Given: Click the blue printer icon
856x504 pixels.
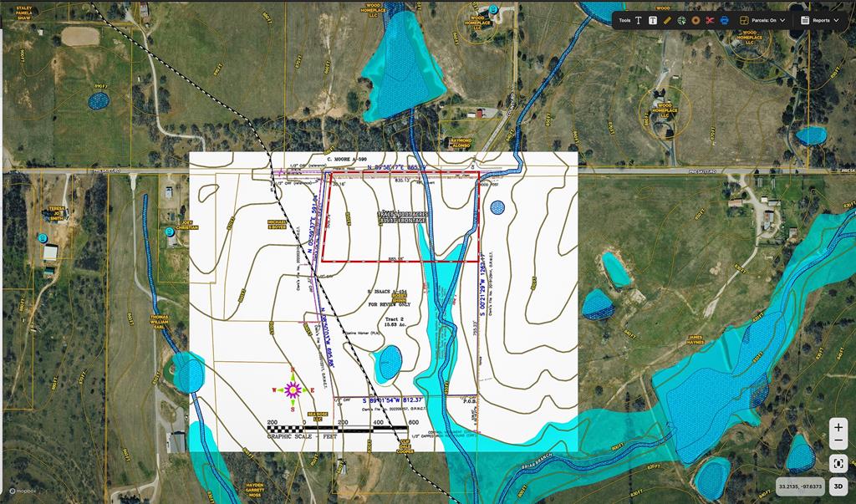Looking at the screenshot, I should coord(724,20).
